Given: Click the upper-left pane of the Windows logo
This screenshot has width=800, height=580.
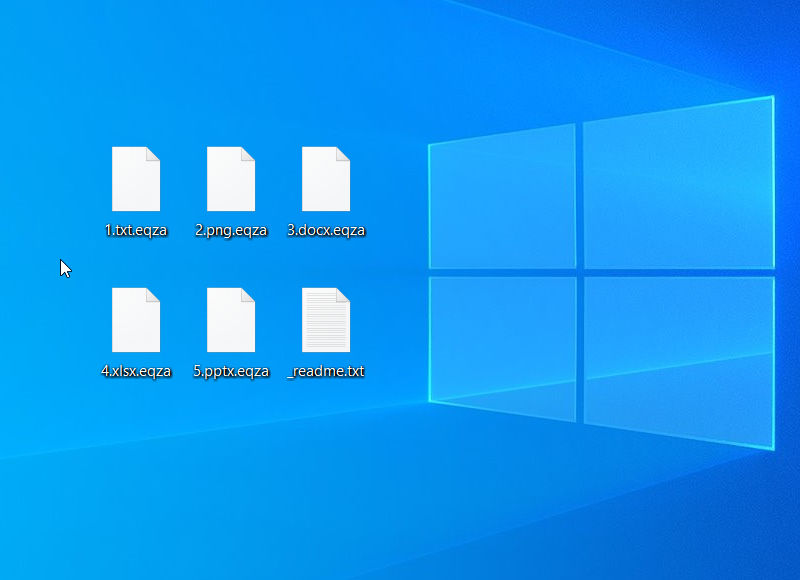Looking at the screenshot, I should (x=502, y=200).
